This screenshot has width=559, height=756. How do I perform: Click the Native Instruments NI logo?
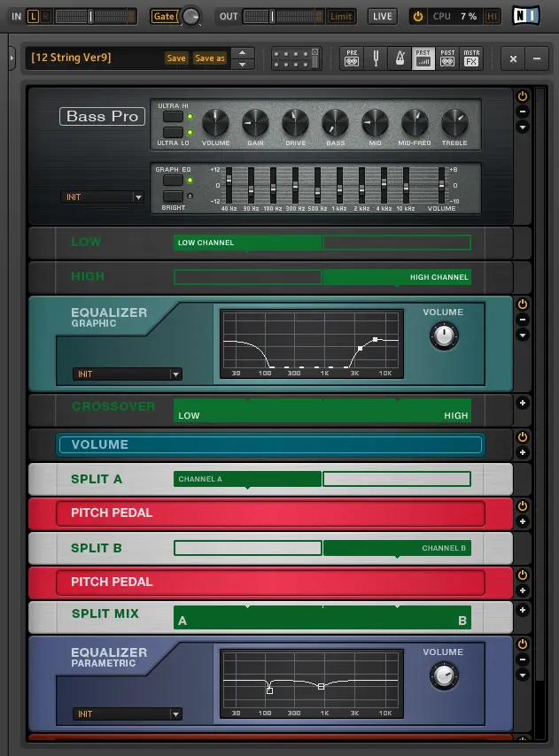pos(525,16)
